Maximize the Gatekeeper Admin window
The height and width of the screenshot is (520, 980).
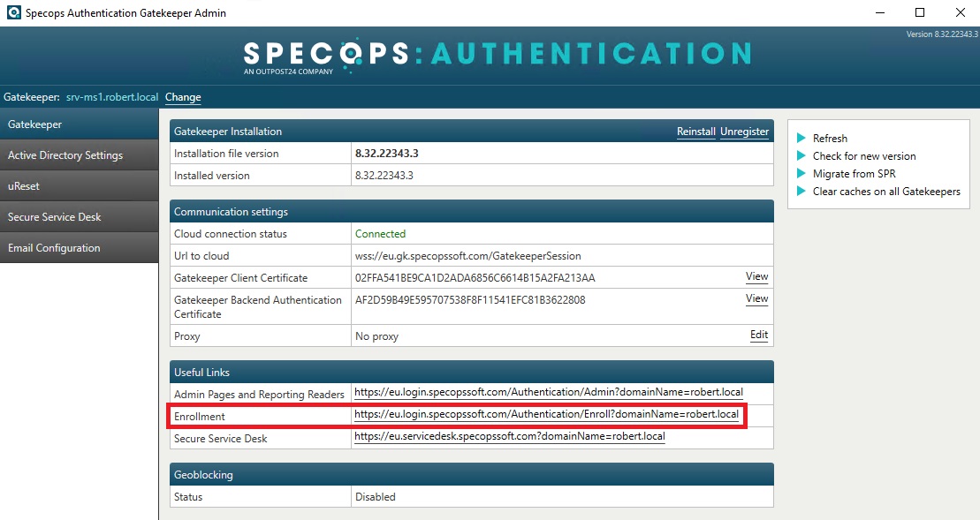920,12
